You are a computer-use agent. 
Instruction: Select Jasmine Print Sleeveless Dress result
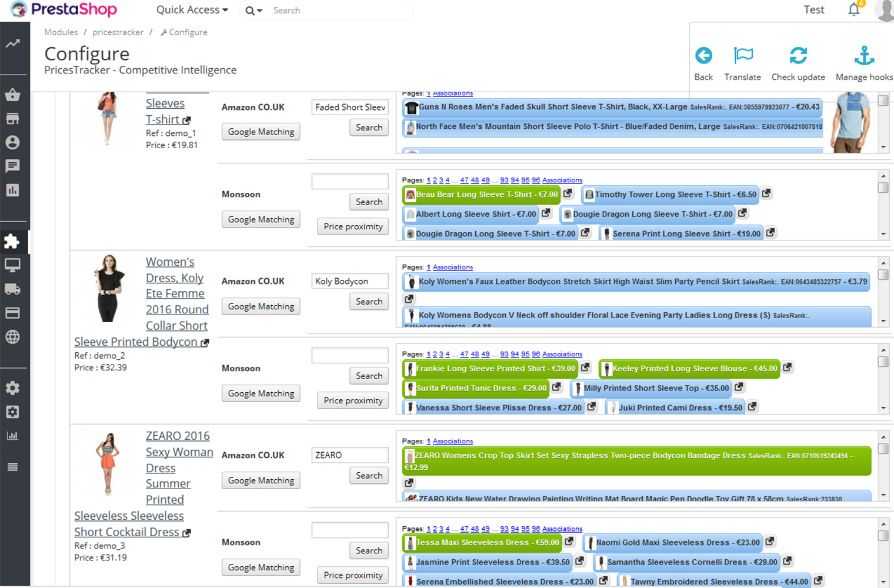[487, 562]
